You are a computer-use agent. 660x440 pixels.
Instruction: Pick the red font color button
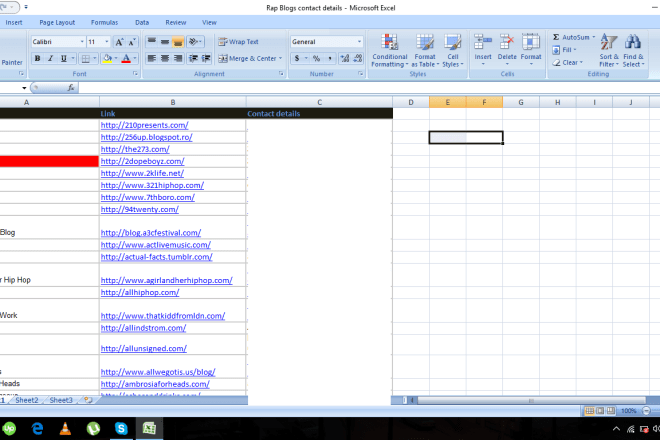click(x=126, y=59)
